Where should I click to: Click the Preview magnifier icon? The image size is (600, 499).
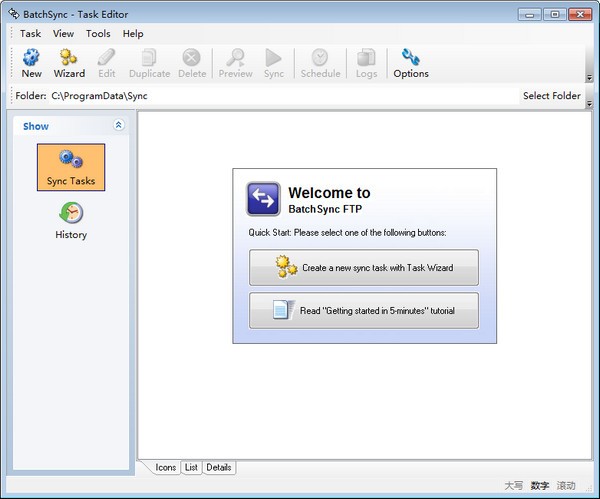235,62
